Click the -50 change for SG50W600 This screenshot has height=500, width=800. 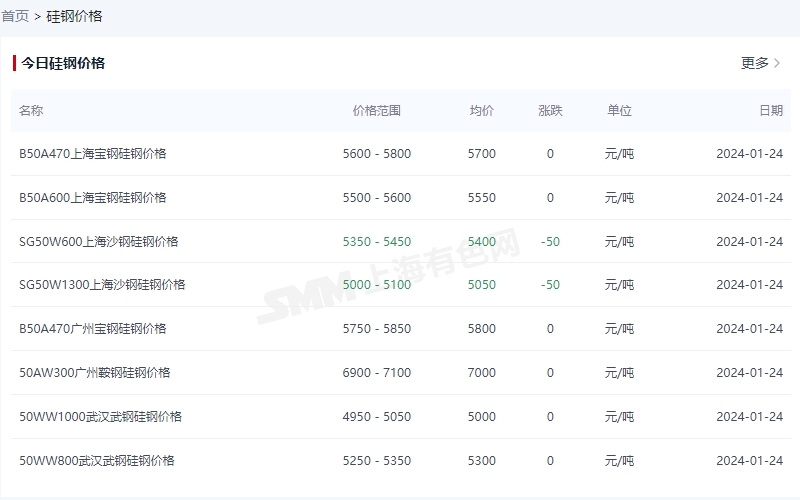coord(550,241)
